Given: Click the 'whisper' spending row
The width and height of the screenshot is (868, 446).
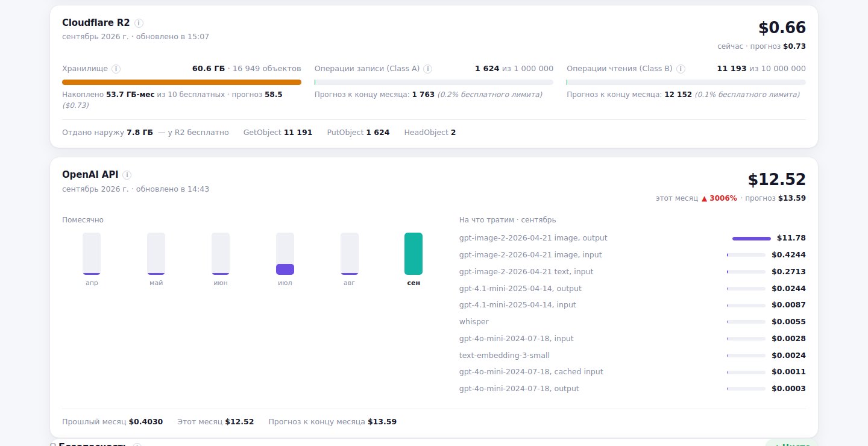Looking at the screenshot, I should click(x=632, y=322).
